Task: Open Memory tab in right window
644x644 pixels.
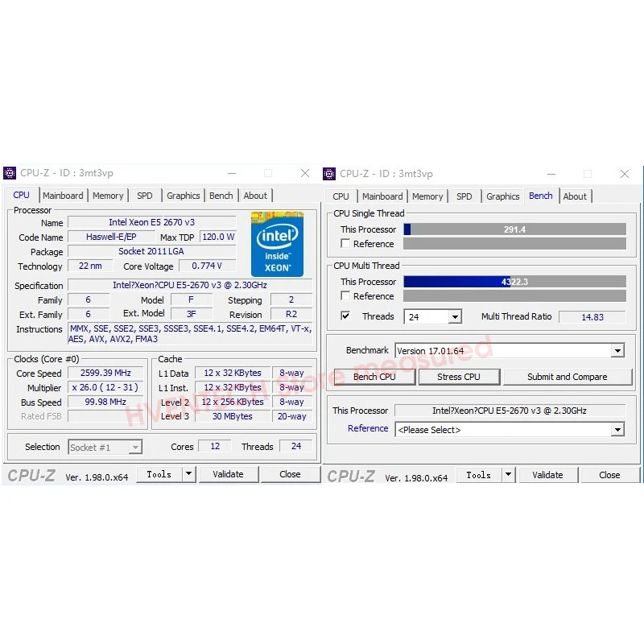Action: click(x=427, y=196)
